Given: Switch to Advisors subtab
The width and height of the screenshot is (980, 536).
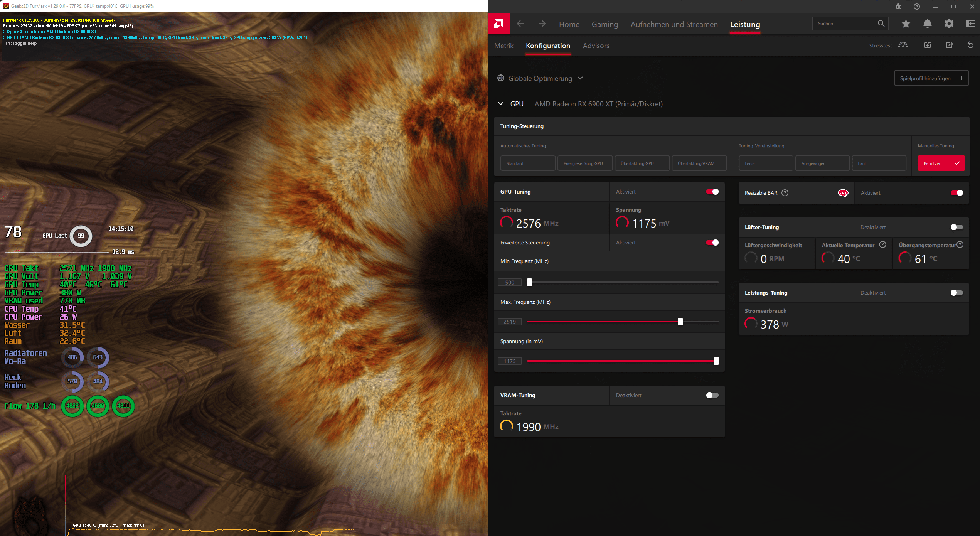Looking at the screenshot, I should (x=596, y=46).
